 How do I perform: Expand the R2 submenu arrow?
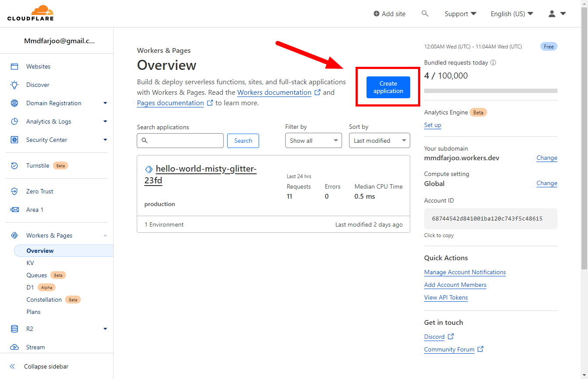[x=105, y=329]
